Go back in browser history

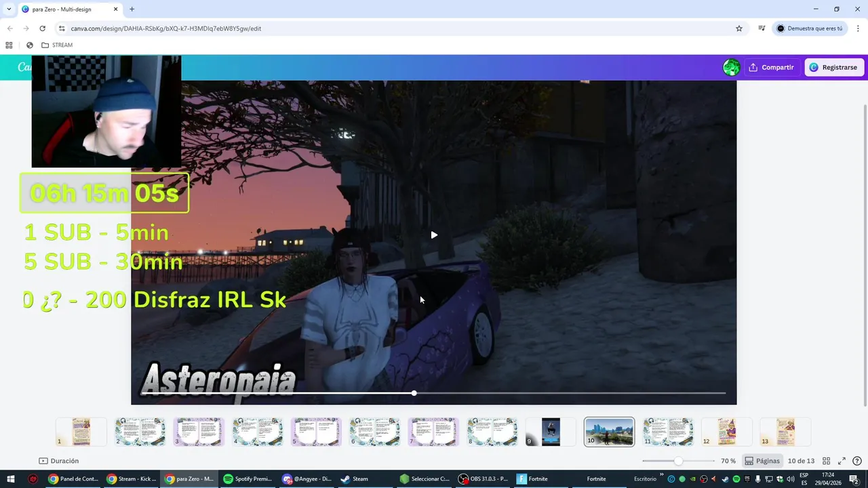tap(9, 28)
